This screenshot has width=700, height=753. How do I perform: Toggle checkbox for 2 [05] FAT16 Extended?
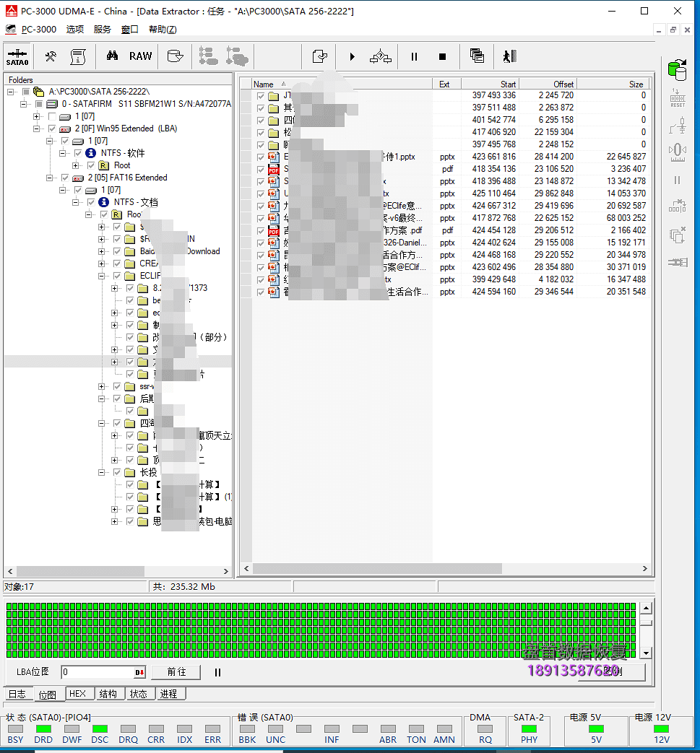[65, 178]
